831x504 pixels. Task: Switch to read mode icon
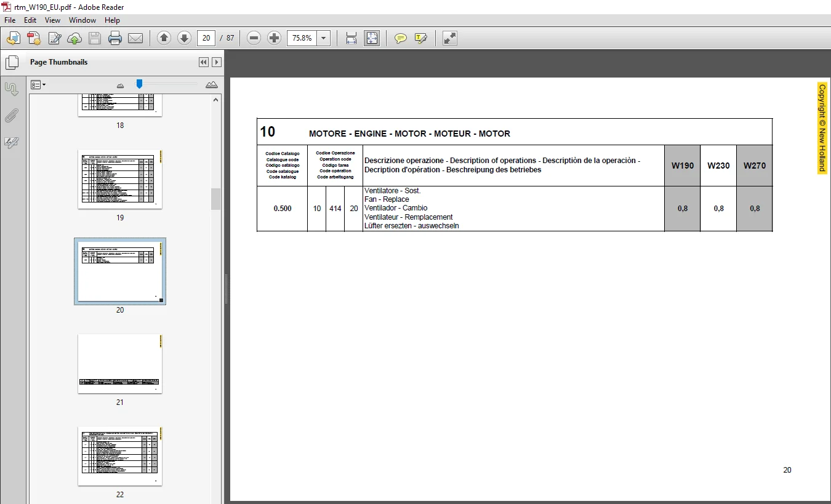[x=450, y=38]
